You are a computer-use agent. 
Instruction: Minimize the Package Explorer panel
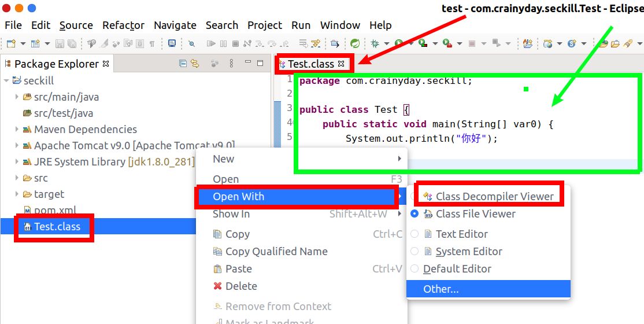247,62
